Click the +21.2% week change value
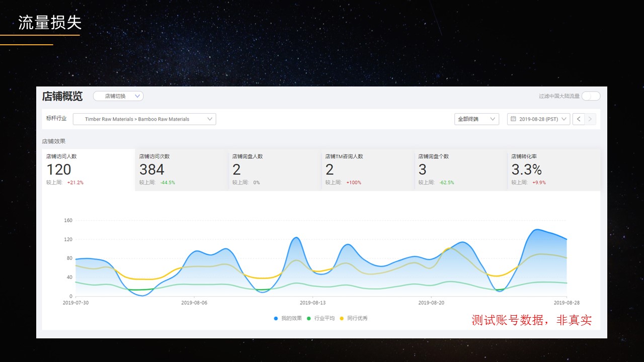 tap(75, 183)
